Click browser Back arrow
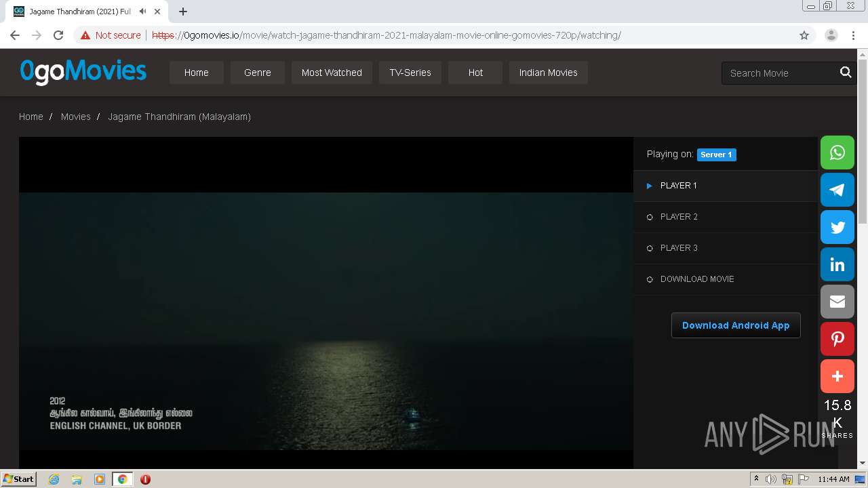Image resolution: width=868 pixels, height=488 pixels. (15, 35)
